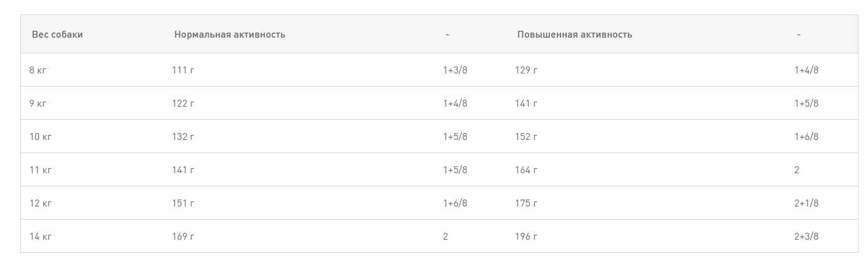Select the "169 г" cell
Screen dimensions: 868x268
click(x=183, y=236)
